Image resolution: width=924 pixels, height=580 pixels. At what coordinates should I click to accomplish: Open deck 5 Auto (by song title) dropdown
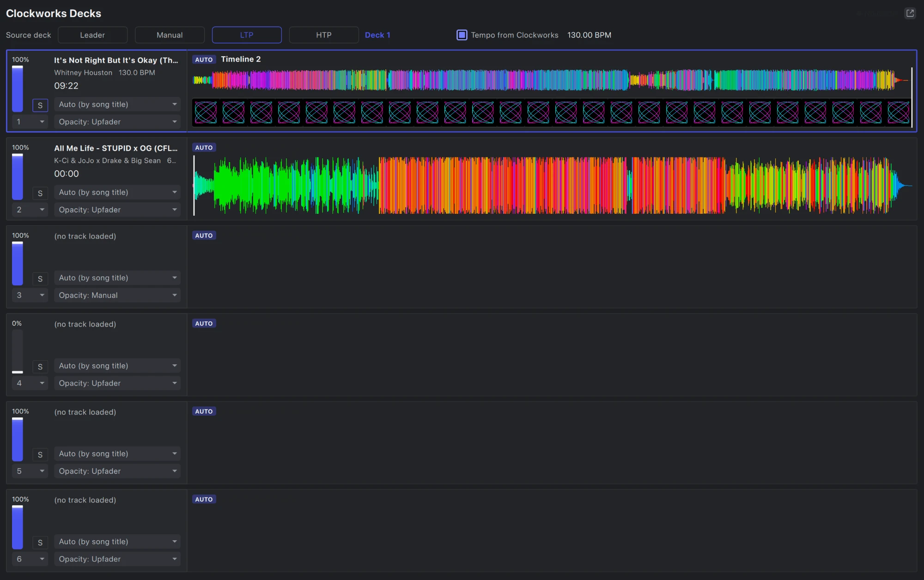pyautogui.click(x=117, y=453)
